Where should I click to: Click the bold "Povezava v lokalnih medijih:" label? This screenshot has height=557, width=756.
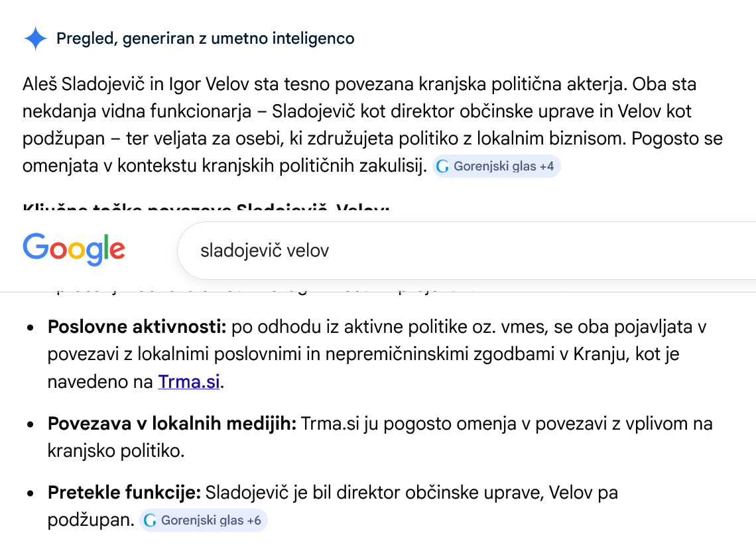(172, 423)
